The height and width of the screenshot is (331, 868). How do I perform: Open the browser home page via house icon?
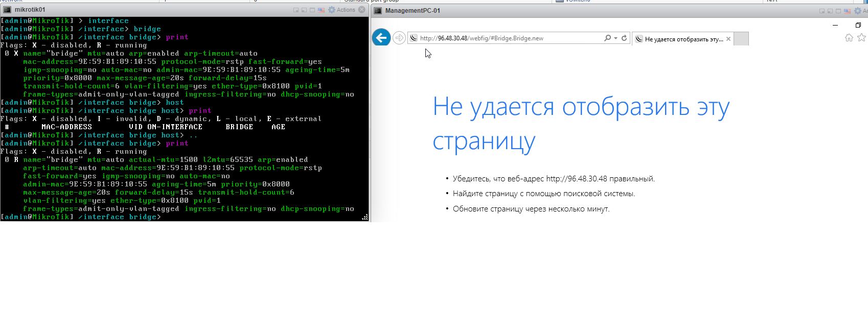click(849, 37)
